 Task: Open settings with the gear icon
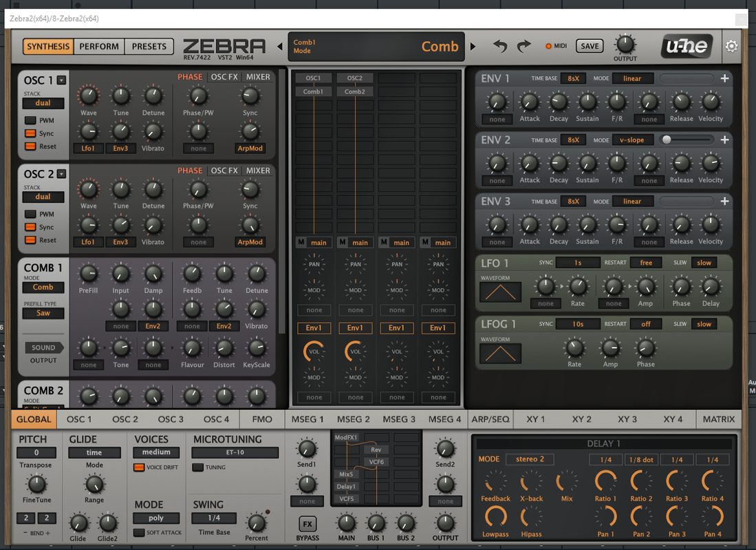731,46
